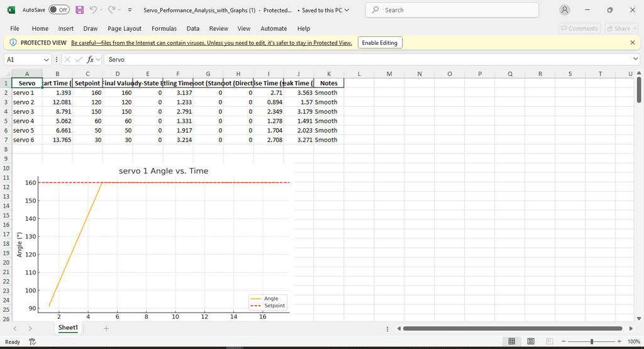Click the Enable Editing button
Image resolution: width=644 pixels, height=349 pixels.
click(x=379, y=43)
